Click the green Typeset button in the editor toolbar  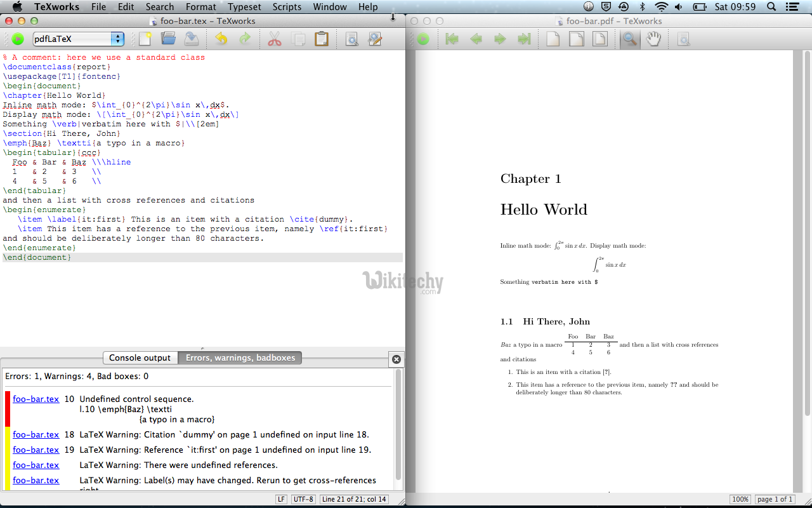[18, 39]
